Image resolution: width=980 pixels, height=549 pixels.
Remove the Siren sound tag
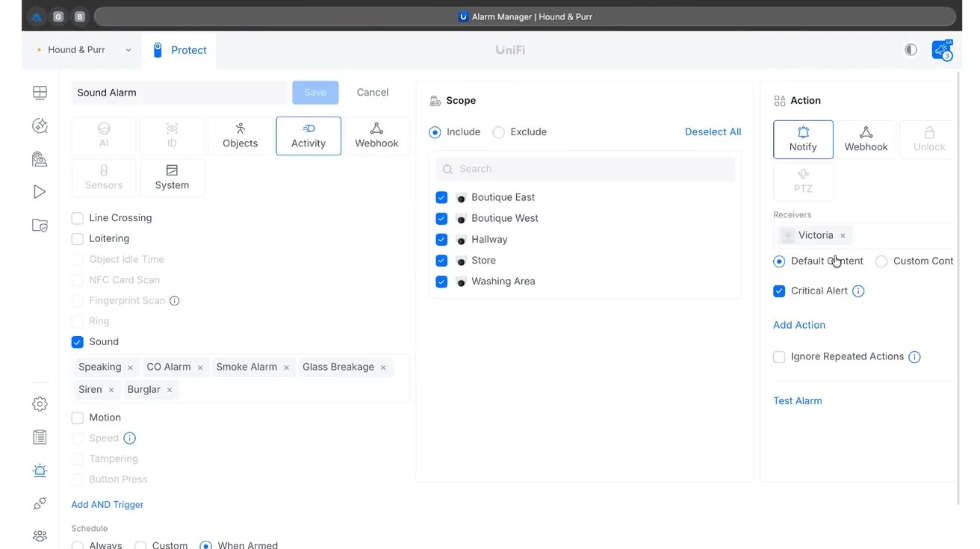(x=111, y=390)
